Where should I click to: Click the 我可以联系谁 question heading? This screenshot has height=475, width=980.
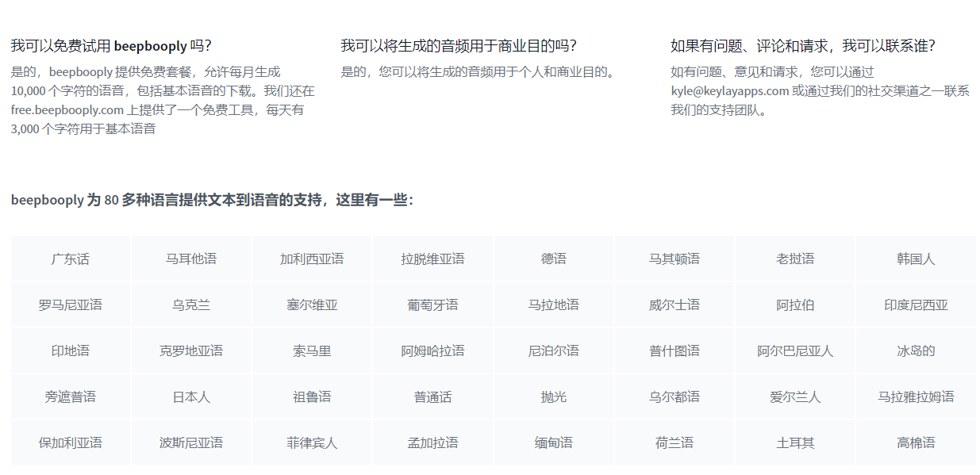point(803,46)
